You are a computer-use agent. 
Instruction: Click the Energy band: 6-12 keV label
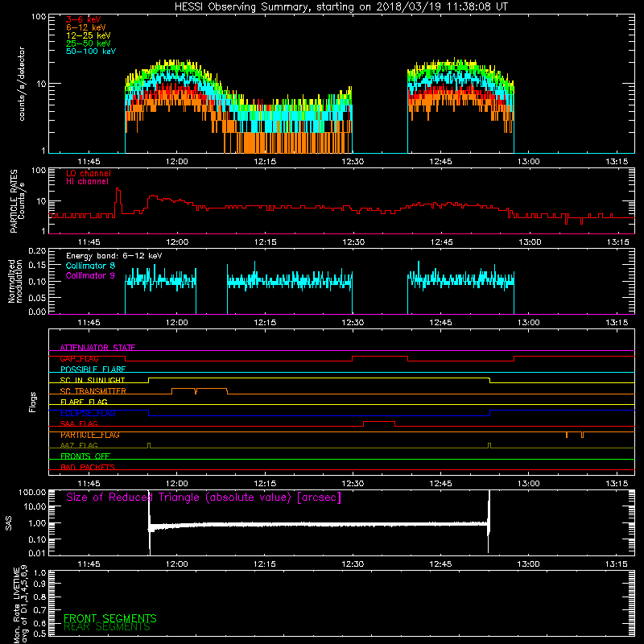coord(114,256)
